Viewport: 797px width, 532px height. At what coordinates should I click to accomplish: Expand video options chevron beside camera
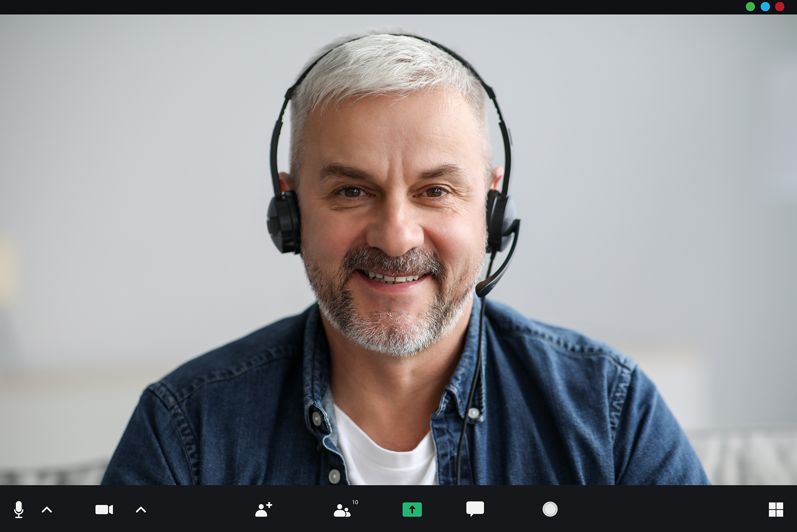click(141, 510)
